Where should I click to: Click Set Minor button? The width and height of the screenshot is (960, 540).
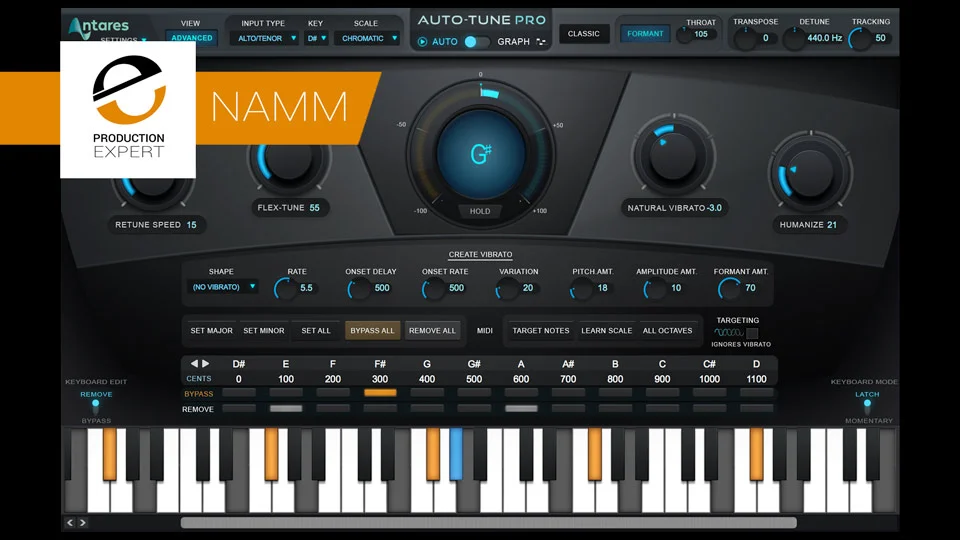coord(264,331)
